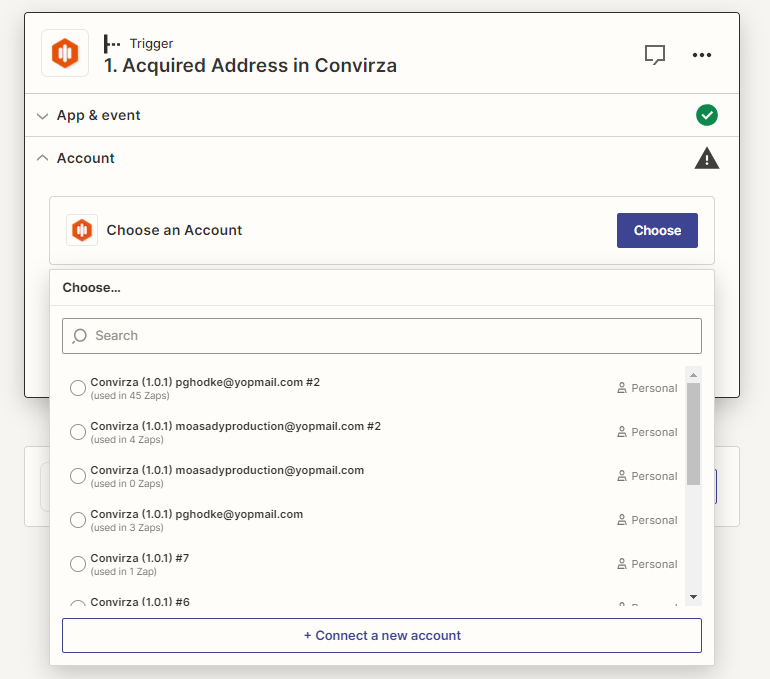The height and width of the screenshot is (679, 770).
Task: Collapse the Account section chevron
Action: point(43,158)
